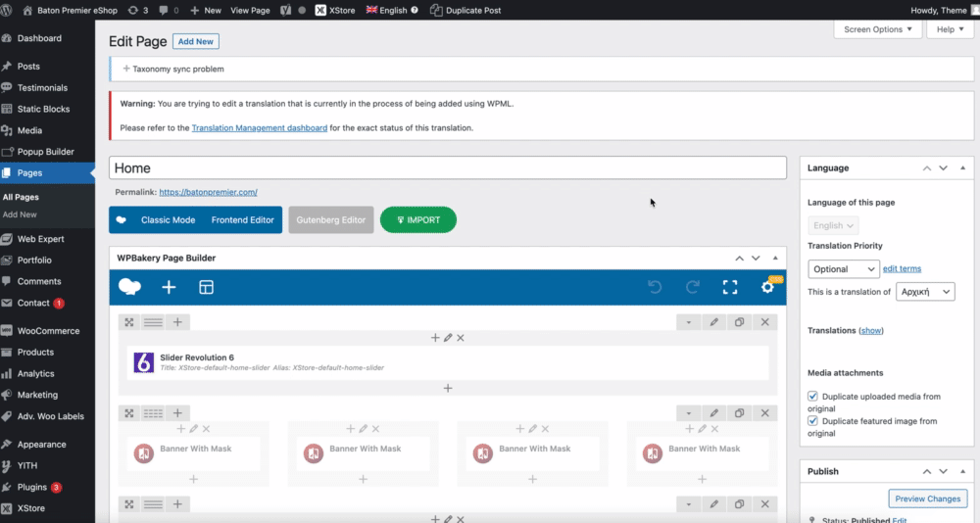980x523 pixels.
Task: Open WooCommerce menu in sidebar
Action: [47, 330]
